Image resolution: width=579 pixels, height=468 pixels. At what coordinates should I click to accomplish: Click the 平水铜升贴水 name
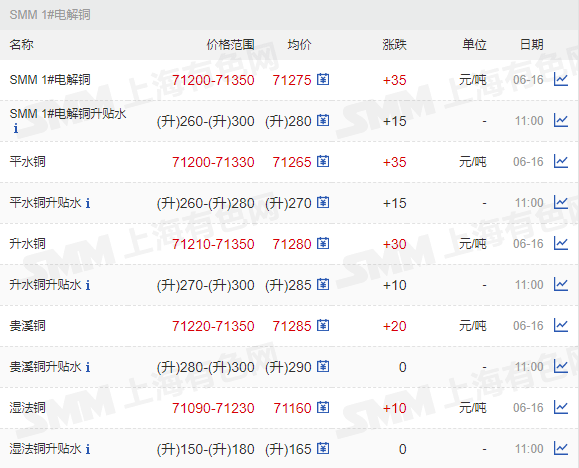point(45,203)
